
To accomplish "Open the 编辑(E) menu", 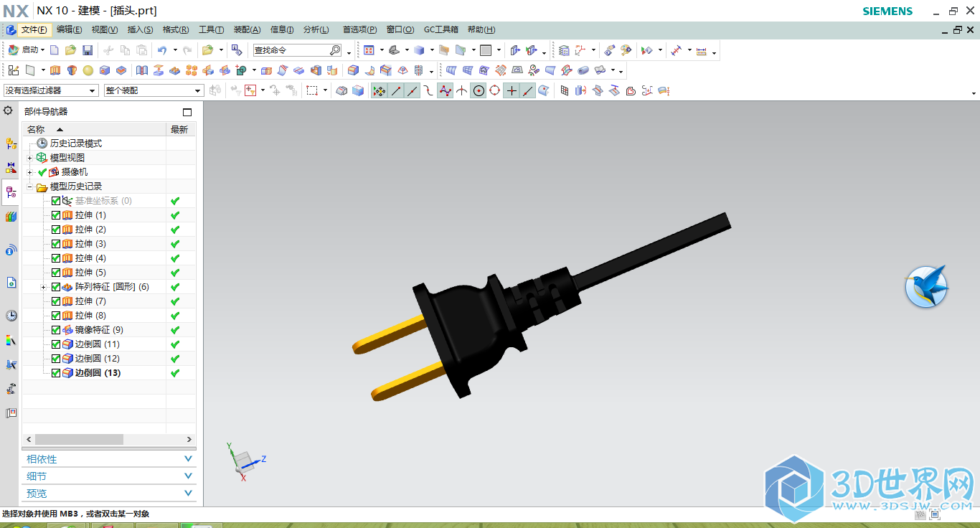I will [70, 29].
